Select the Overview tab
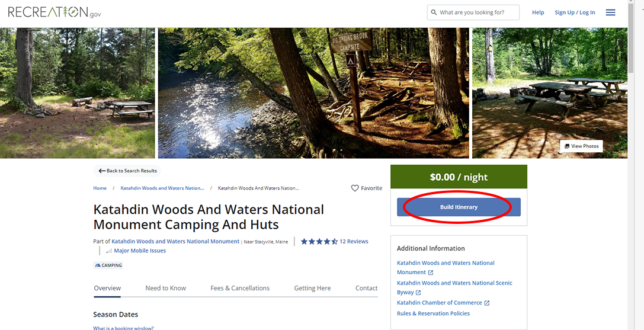Screen dimensions: 644x330 107,288
